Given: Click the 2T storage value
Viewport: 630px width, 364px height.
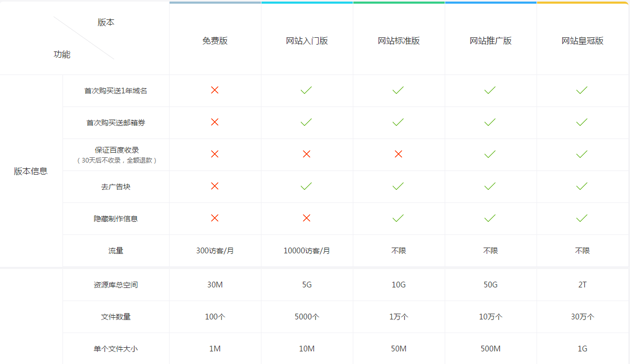Looking at the screenshot, I should click(583, 285).
